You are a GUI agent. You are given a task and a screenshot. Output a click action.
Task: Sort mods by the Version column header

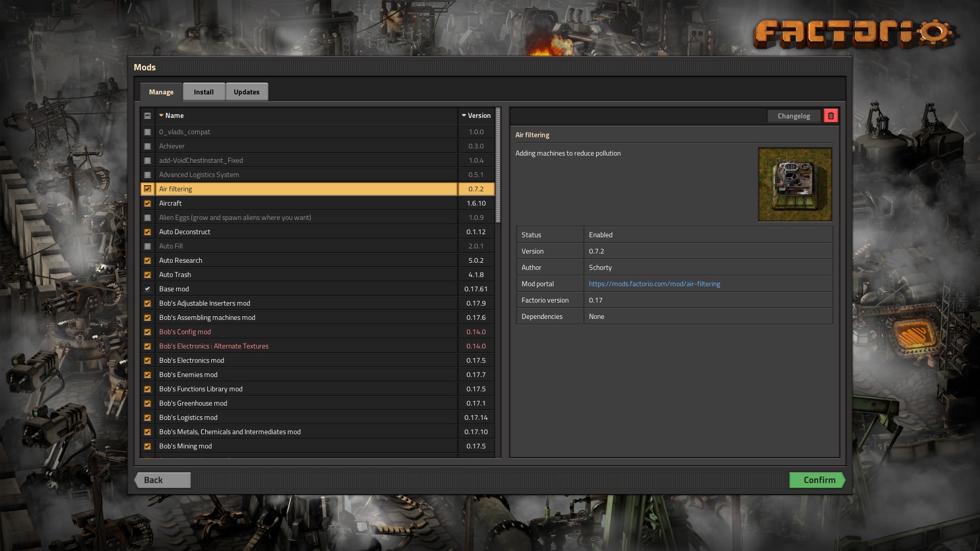[x=476, y=116]
